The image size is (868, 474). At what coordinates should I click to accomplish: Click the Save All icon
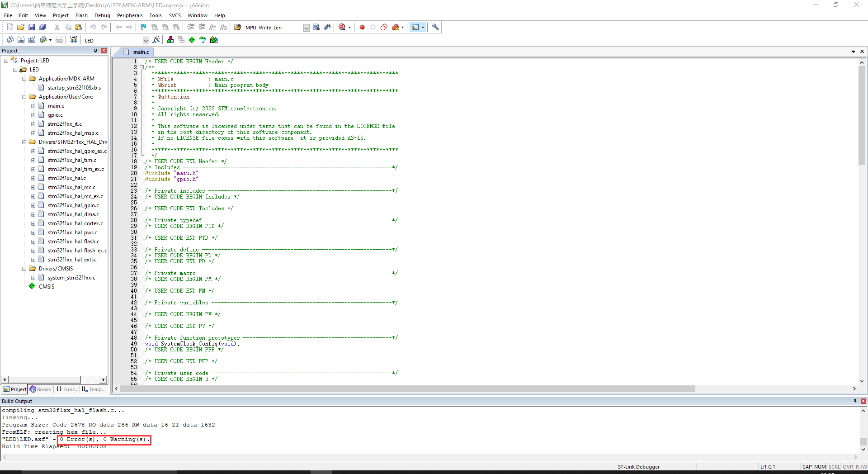pyautogui.click(x=42, y=27)
